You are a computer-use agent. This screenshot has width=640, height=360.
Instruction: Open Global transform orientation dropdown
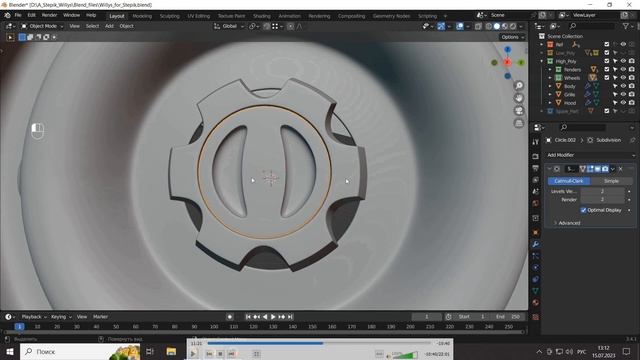point(229,26)
